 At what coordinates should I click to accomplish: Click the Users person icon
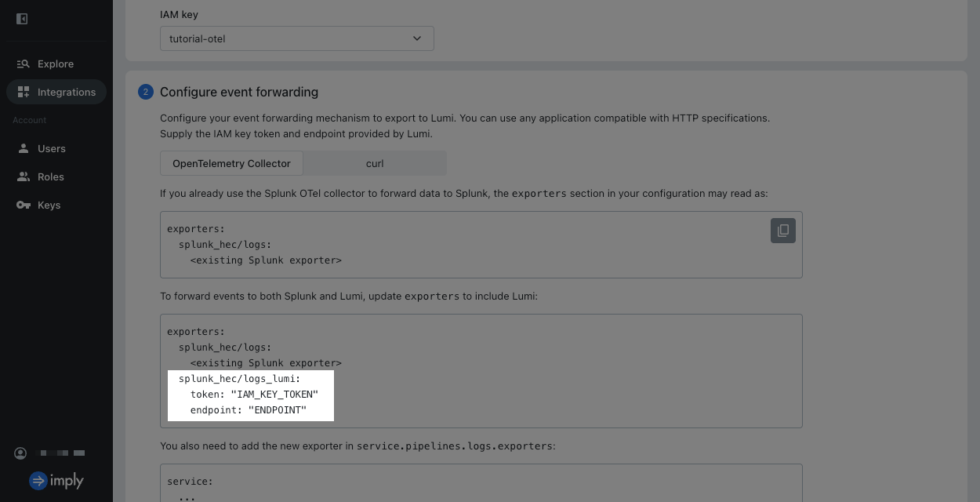pyautogui.click(x=23, y=148)
